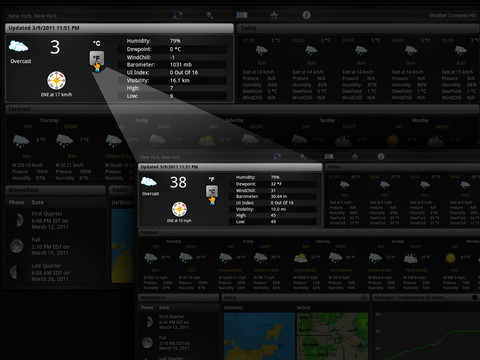Tap Saturday day partly cloudy icon in Fahrenheit forecast

pos(301,258)
